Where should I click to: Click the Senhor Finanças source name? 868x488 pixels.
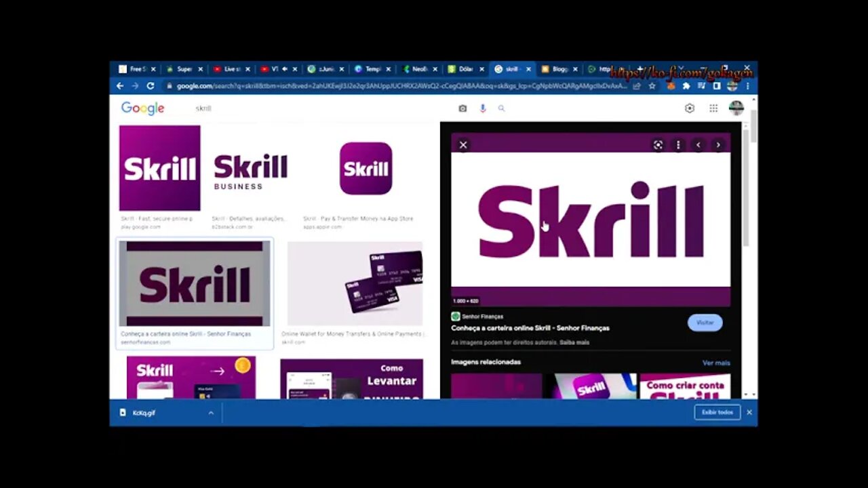[482, 317]
